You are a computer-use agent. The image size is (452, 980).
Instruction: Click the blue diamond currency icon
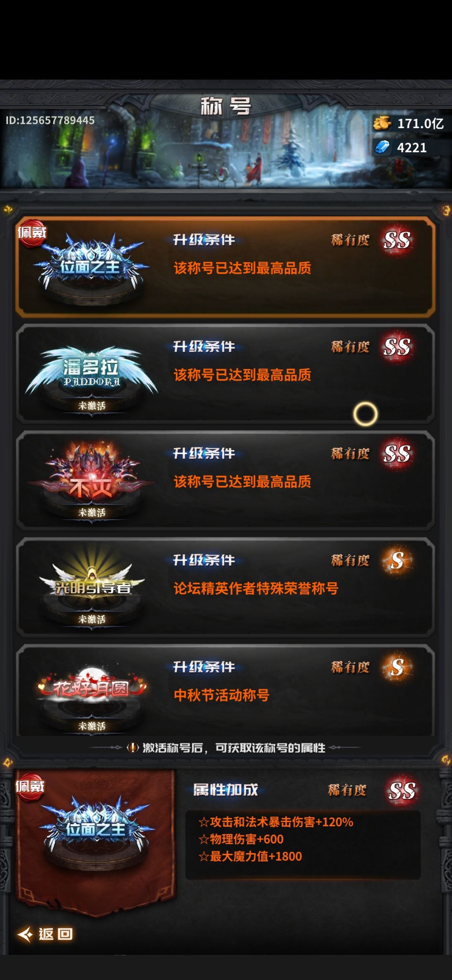382,147
